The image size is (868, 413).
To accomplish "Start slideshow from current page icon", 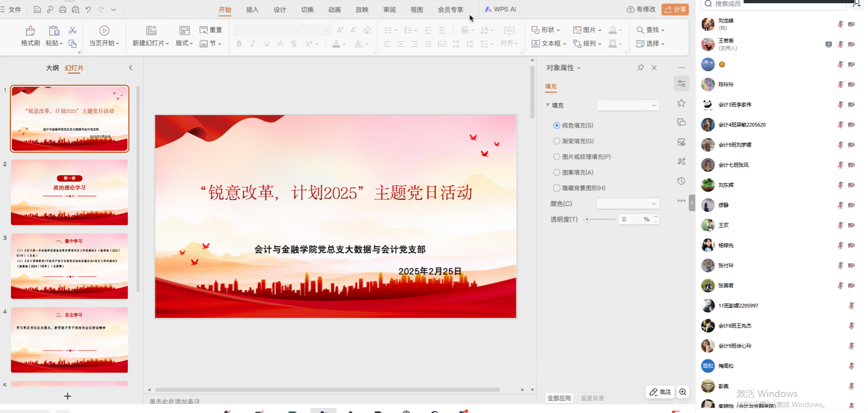I will point(104,31).
